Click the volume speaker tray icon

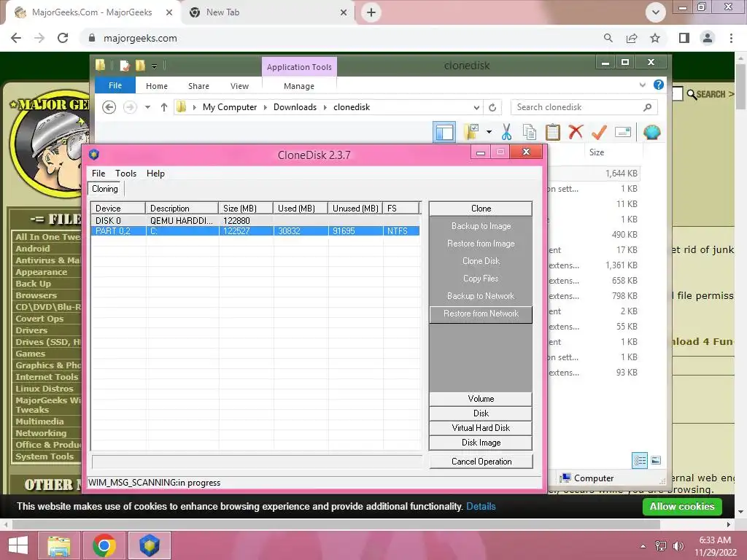[x=678, y=546]
